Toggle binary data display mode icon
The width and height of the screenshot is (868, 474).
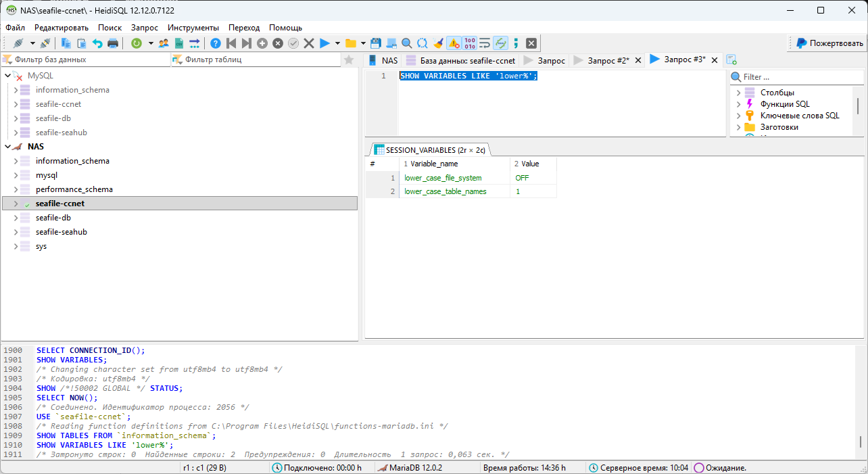tap(471, 42)
